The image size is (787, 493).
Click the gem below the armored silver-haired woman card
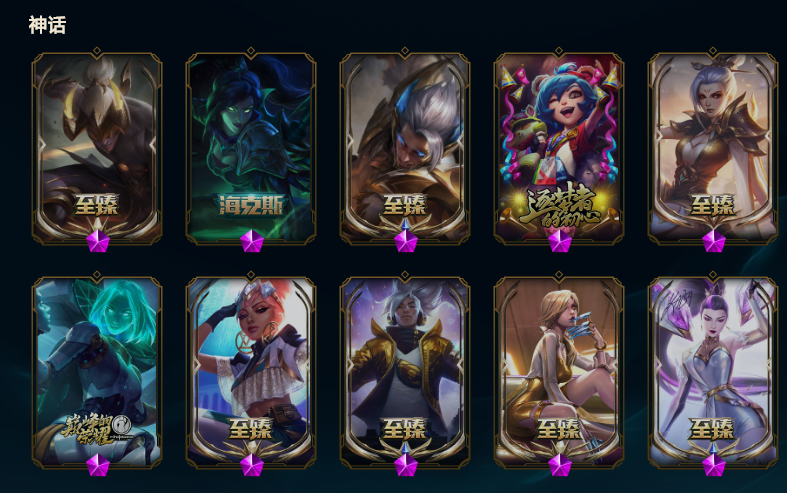[713, 241]
